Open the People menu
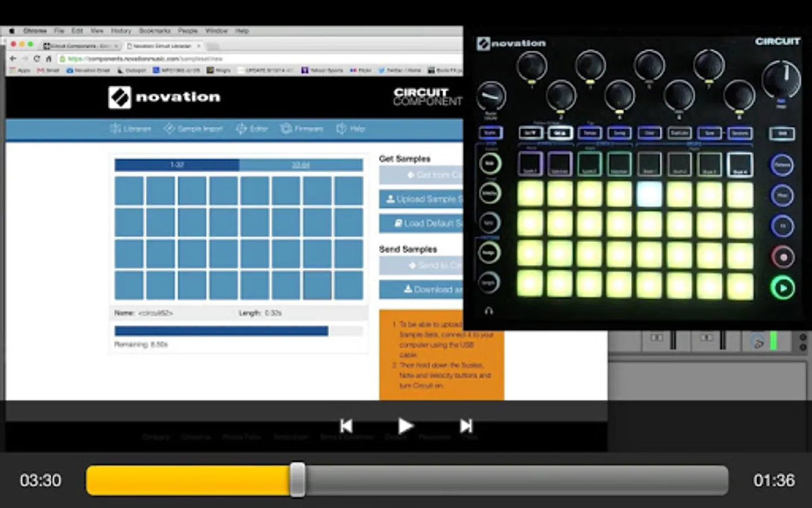812x508 pixels. tap(188, 31)
